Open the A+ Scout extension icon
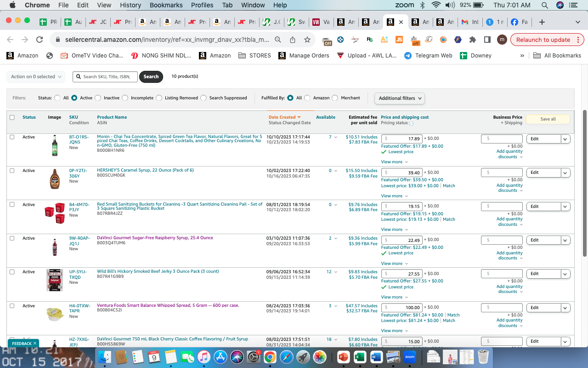Screen dimensions: 588x368 point(384,40)
